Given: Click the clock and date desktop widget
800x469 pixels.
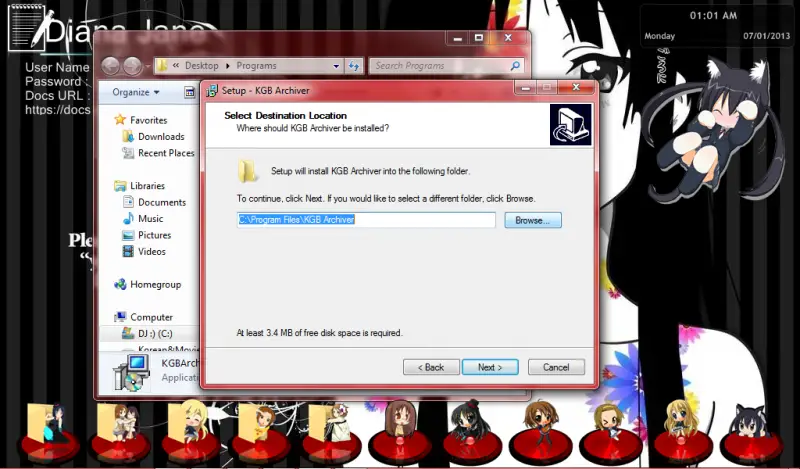Looking at the screenshot, I should [x=717, y=26].
